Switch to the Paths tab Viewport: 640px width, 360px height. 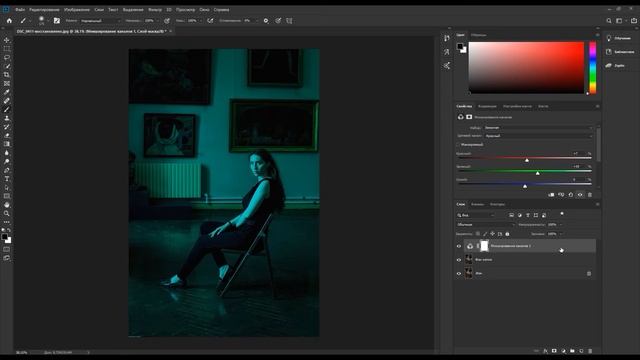pos(497,204)
